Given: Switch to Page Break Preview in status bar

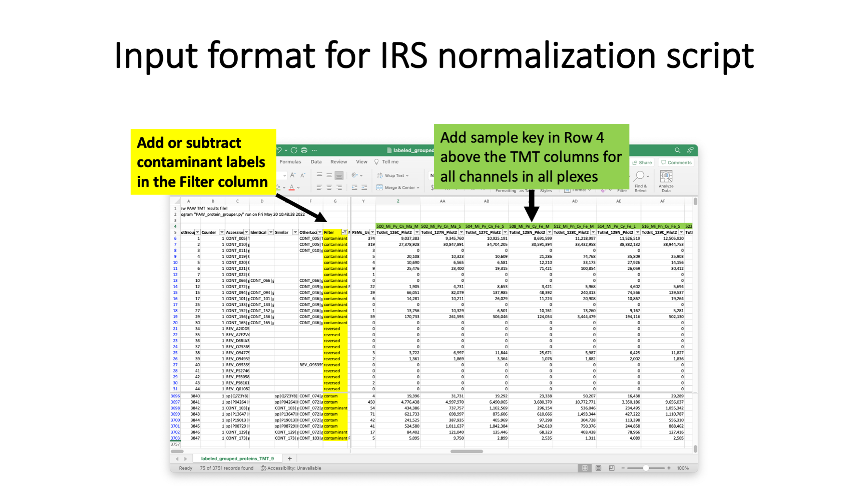Looking at the screenshot, I should (612, 468).
